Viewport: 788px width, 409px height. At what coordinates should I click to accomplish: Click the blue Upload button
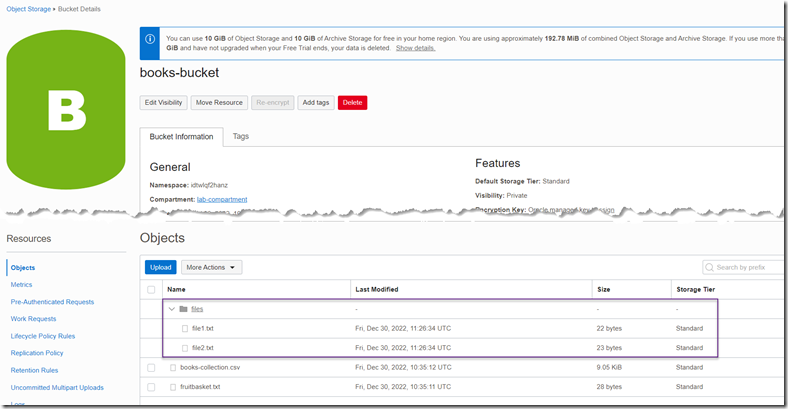(160, 267)
